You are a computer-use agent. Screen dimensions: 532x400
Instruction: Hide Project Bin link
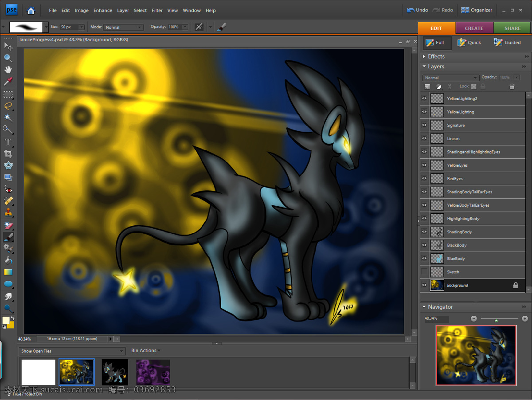coord(27,394)
